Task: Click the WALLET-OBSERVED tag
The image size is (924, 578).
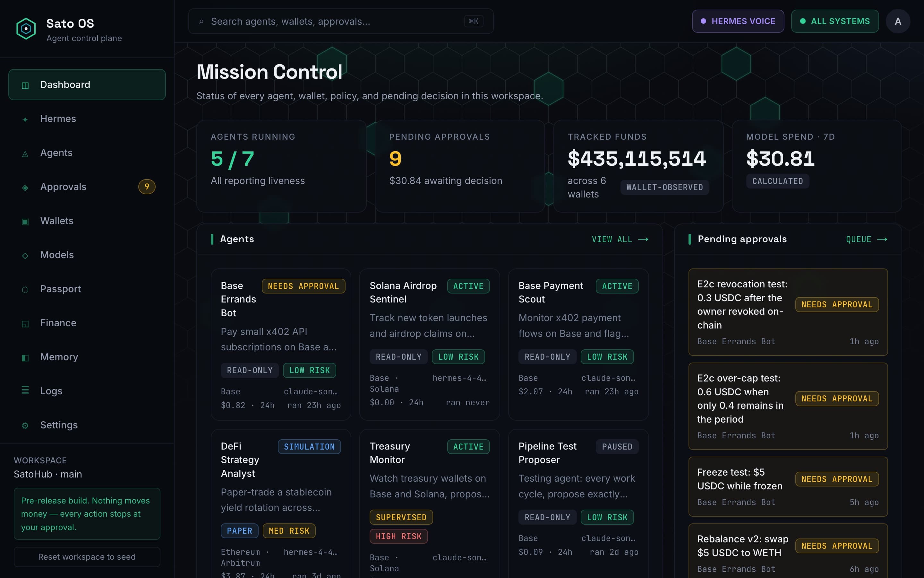Action: (x=664, y=187)
